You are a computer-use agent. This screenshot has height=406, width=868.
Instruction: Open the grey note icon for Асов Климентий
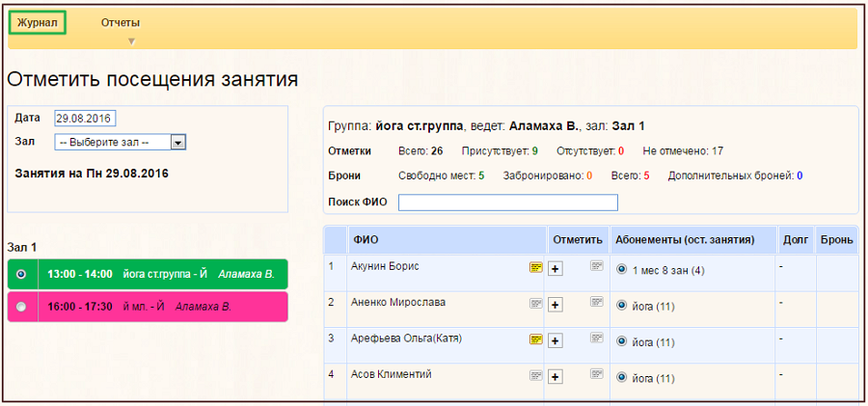[536, 375]
